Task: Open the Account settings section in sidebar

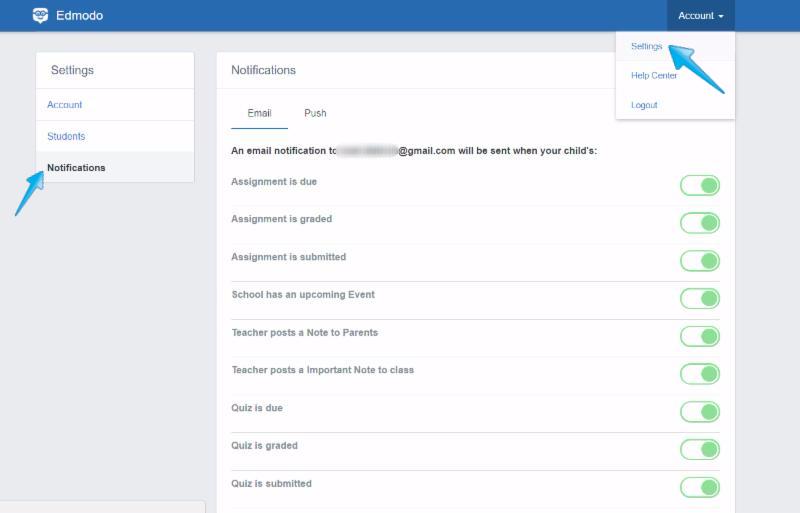Action: click(x=65, y=105)
